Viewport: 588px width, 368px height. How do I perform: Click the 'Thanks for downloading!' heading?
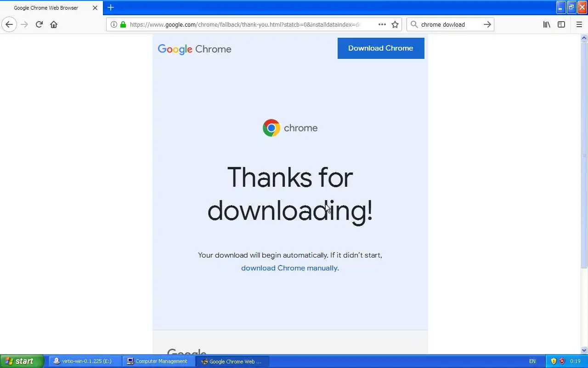290,194
